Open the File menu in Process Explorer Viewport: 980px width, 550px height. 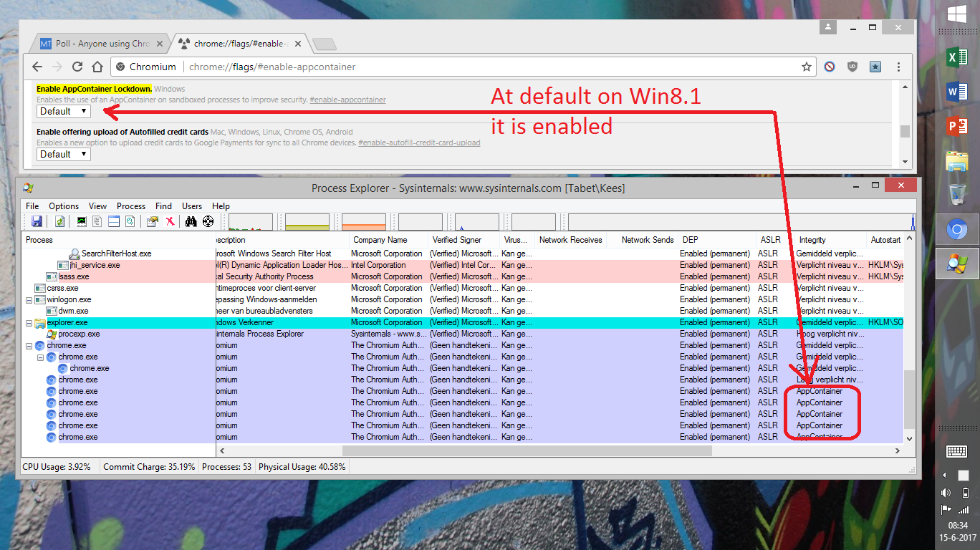(32, 206)
